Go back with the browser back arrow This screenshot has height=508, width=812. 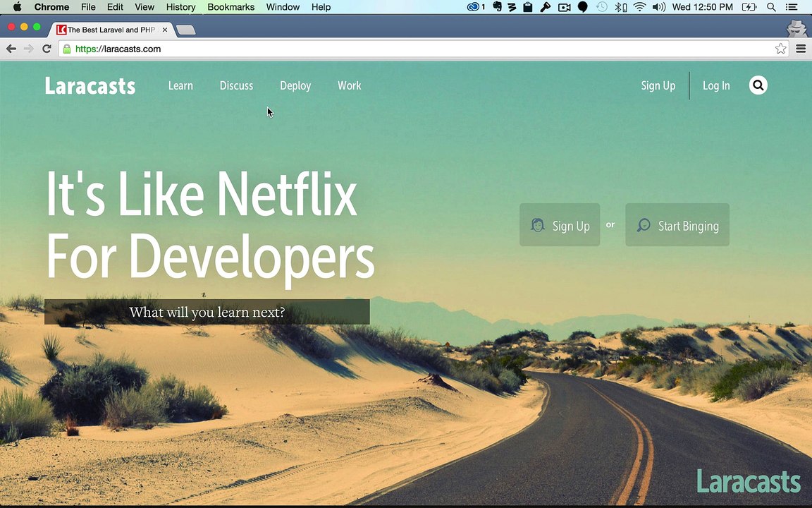point(11,49)
